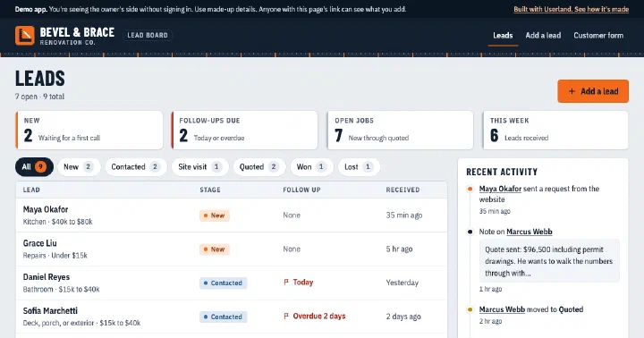This screenshot has width=644, height=338.
Task: Select the New stage badge for Grace Liu
Action: [215, 249]
